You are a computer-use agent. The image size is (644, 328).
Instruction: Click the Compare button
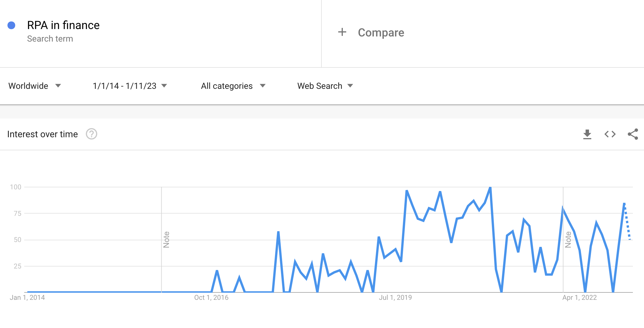point(381,32)
